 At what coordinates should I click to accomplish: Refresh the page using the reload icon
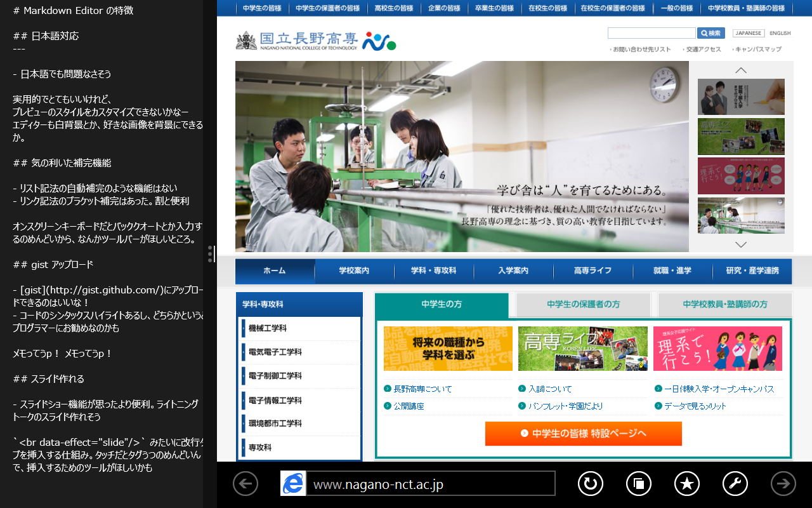590,483
